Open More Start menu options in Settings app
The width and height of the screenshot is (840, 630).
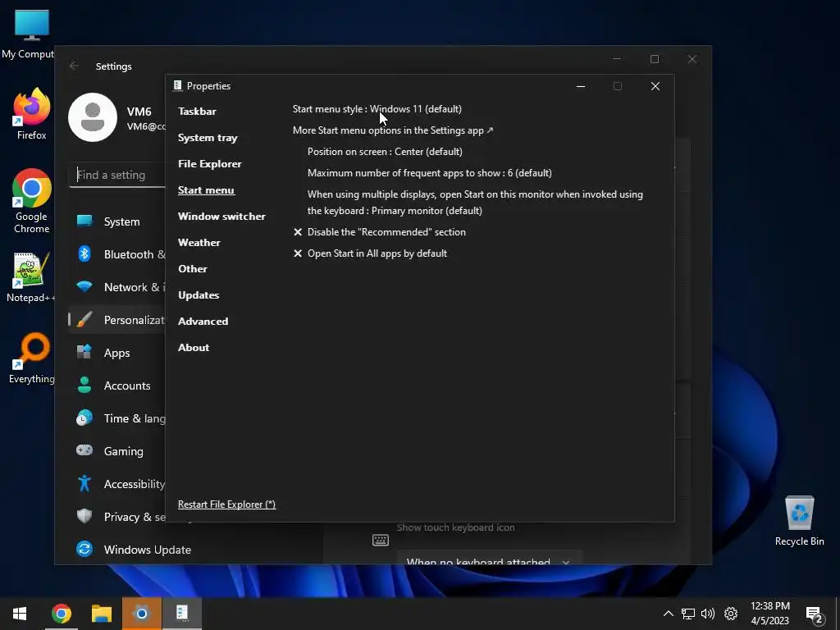pyautogui.click(x=393, y=130)
